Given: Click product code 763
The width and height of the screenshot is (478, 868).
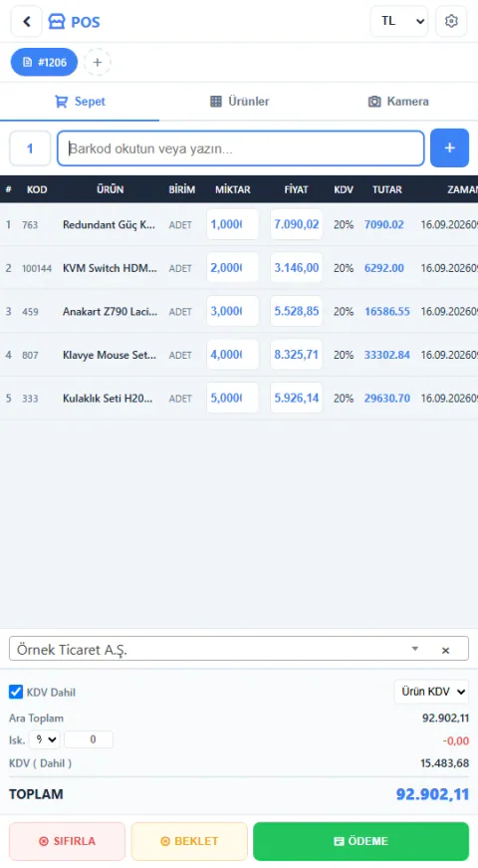Looking at the screenshot, I should 30,225.
